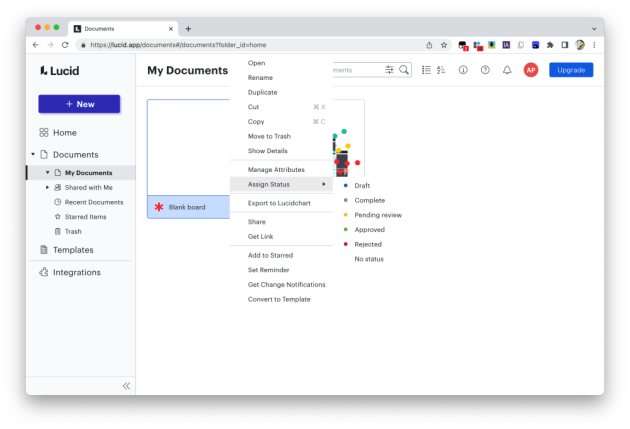Screen dimensions: 630x429
Task: Collapse the sidebar with double chevron
Action: click(126, 386)
